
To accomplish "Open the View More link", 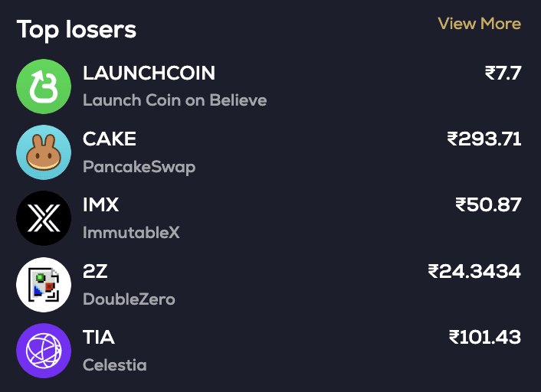I will [479, 24].
